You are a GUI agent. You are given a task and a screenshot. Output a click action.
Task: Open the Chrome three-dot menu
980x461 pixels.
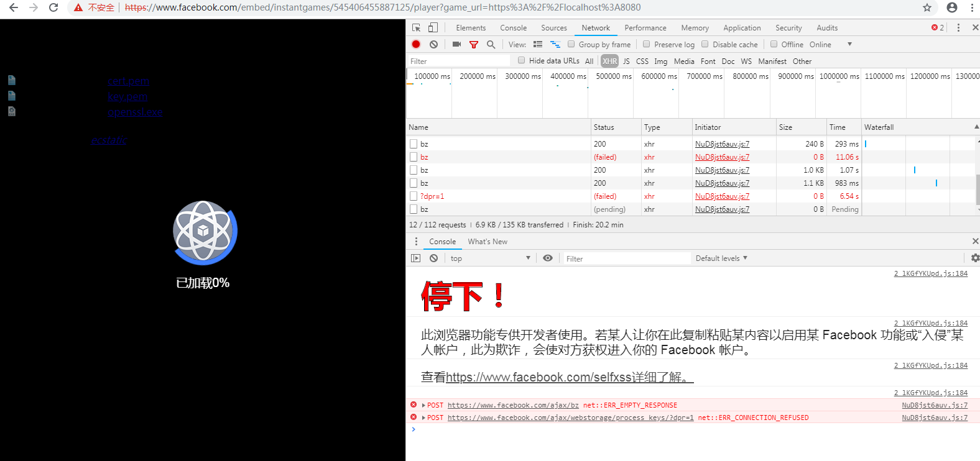pos(972,7)
